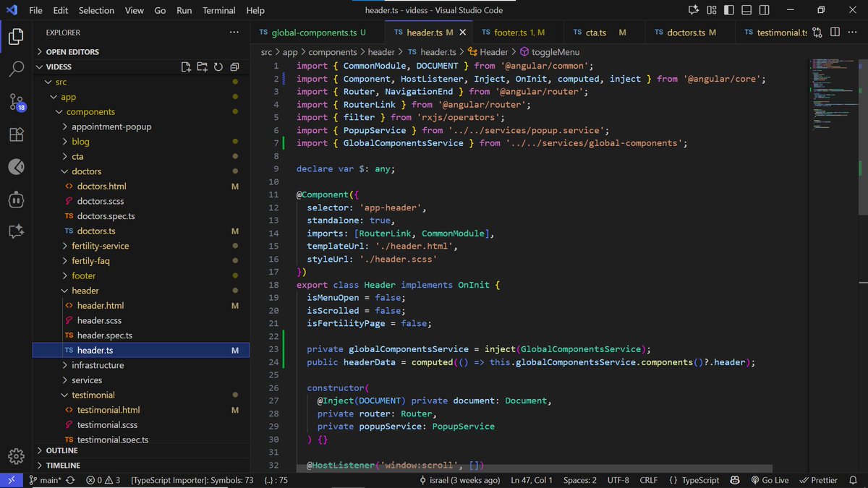Open errors and warnings count in status bar
Viewport: 868px width, 488px height.
click(103, 480)
